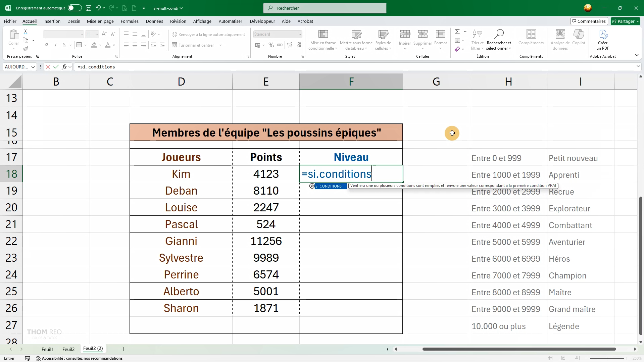This screenshot has height=362, width=644.
Task: Click the Save disk icon in title bar
Action: tap(89, 8)
